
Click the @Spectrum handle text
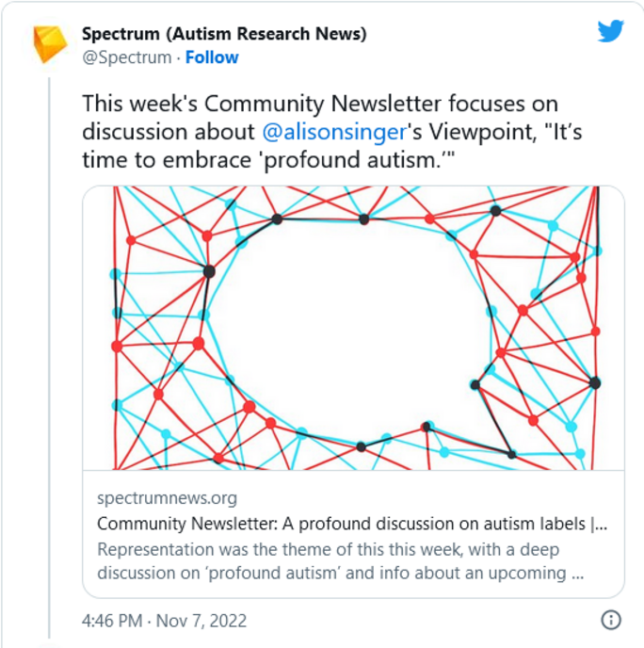pos(127,57)
